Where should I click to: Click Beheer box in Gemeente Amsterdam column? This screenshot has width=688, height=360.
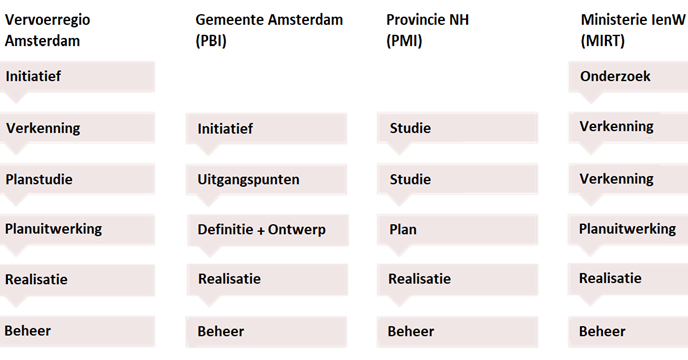point(266,332)
